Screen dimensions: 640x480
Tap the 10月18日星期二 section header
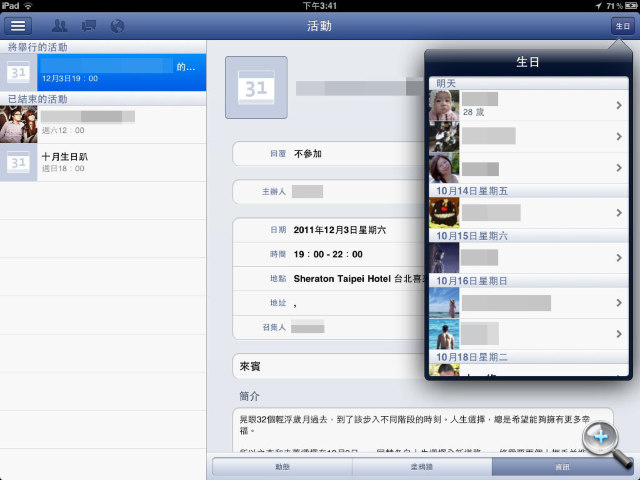pos(529,357)
